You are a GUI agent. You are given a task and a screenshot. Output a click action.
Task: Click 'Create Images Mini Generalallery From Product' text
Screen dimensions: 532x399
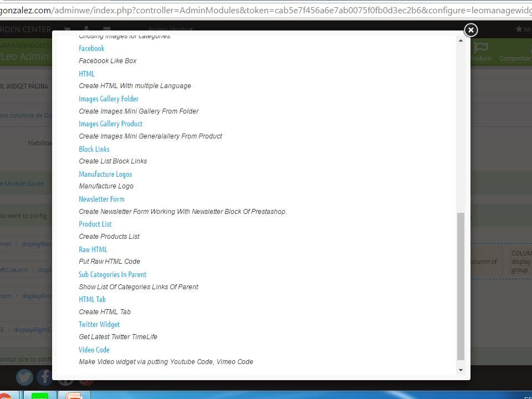(150, 136)
